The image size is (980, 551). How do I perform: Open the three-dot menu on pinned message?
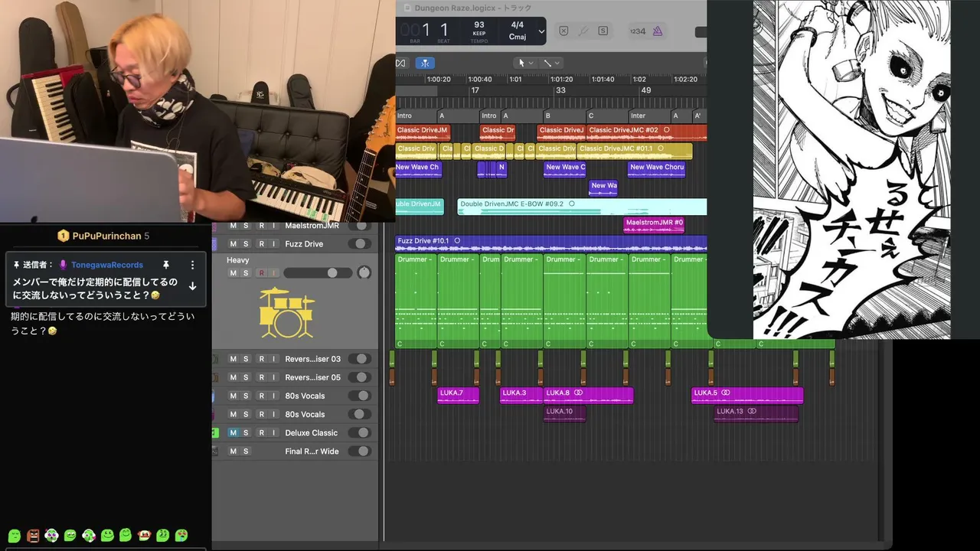point(192,265)
